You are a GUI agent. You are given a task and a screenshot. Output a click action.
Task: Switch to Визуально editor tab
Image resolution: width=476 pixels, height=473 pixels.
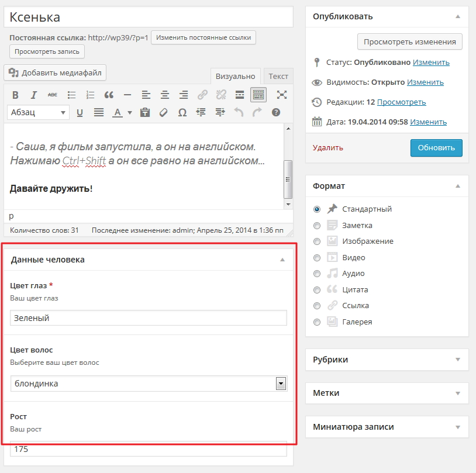pos(235,76)
